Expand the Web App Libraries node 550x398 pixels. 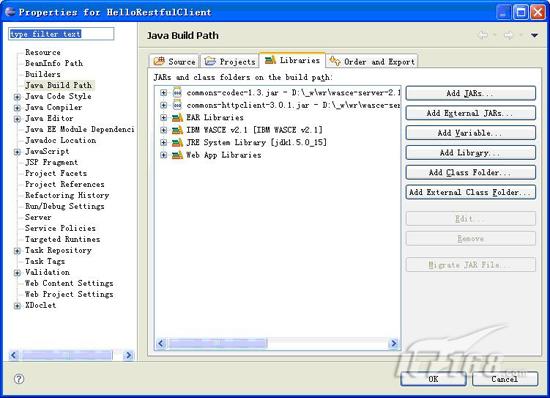pyautogui.click(x=163, y=155)
